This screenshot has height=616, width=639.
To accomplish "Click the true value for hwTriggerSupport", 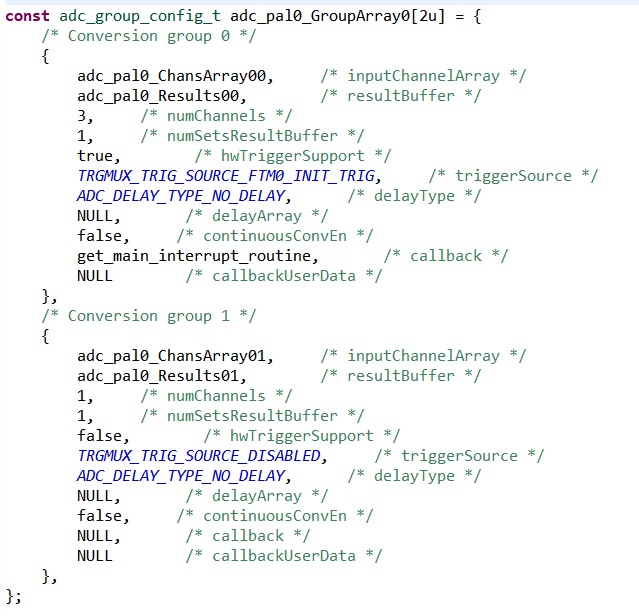I will click(95, 156).
